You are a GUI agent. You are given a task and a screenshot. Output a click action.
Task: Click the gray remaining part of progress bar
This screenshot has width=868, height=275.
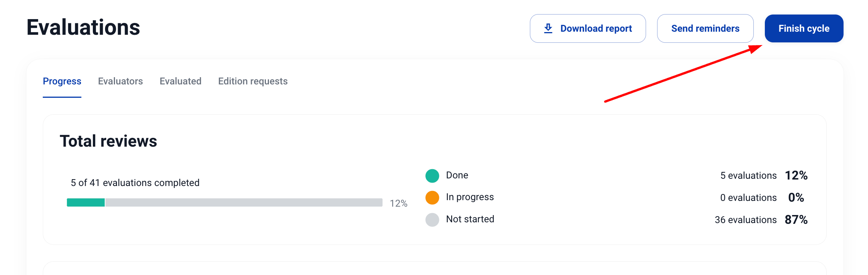[x=244, y=202]
